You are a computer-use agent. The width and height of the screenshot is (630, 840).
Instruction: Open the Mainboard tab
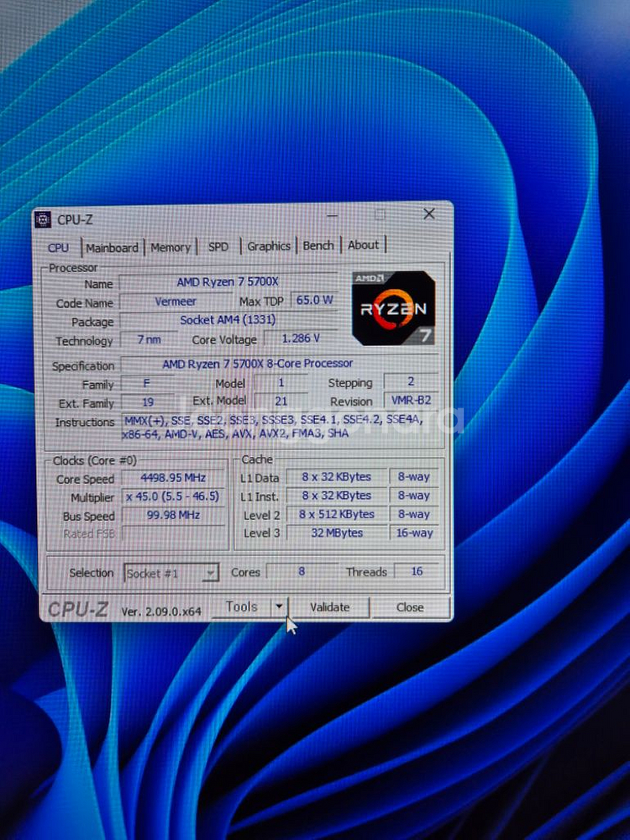(112, 248)
